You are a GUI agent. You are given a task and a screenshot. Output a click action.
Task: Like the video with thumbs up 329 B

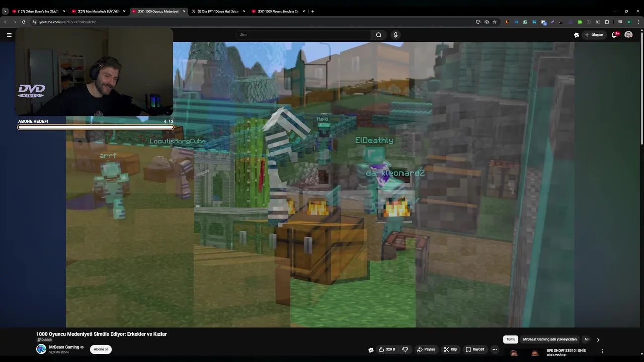click(387, 349)
